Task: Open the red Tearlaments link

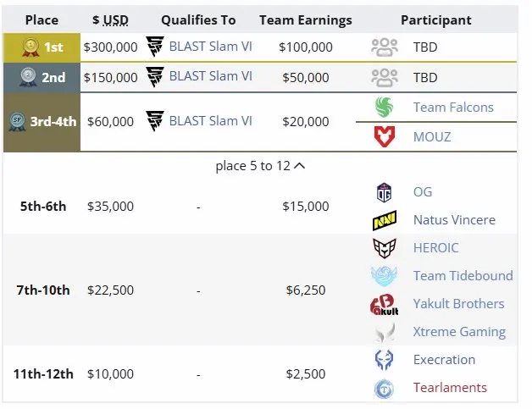Action: 450,388
